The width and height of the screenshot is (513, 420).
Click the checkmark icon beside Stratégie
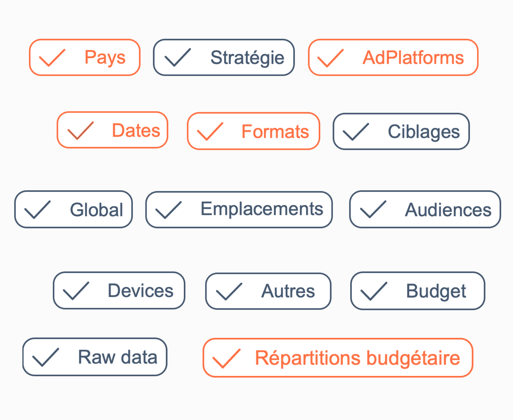[177, 58]
